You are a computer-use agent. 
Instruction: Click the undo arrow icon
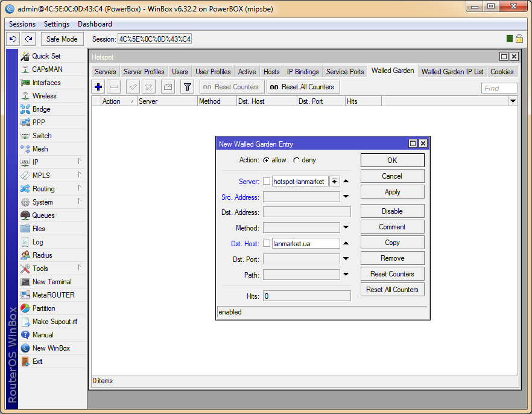[13, 39]
